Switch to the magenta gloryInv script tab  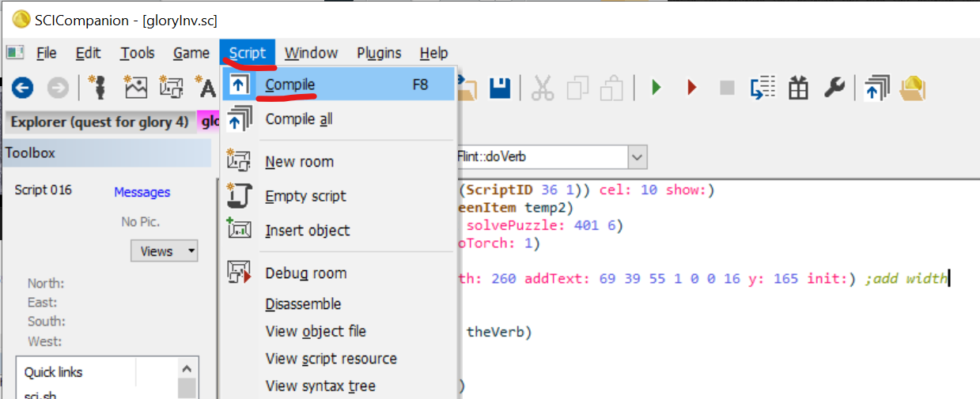tap(208, 122)
